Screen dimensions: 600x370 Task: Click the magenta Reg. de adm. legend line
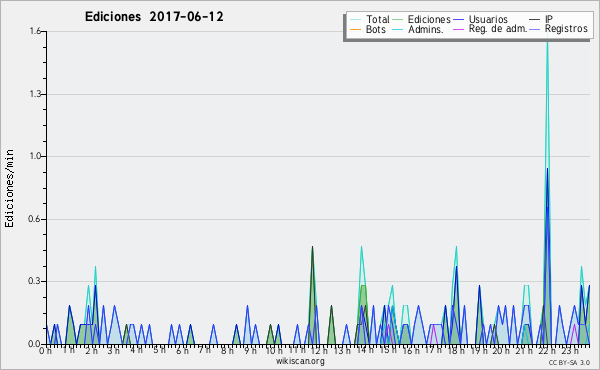[x=458, y=29]
